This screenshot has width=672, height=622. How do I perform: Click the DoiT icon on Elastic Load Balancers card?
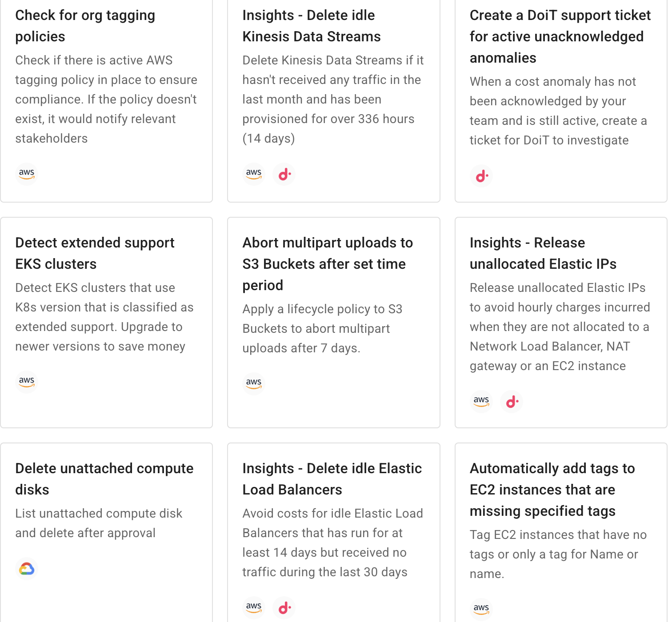point(284,608)
